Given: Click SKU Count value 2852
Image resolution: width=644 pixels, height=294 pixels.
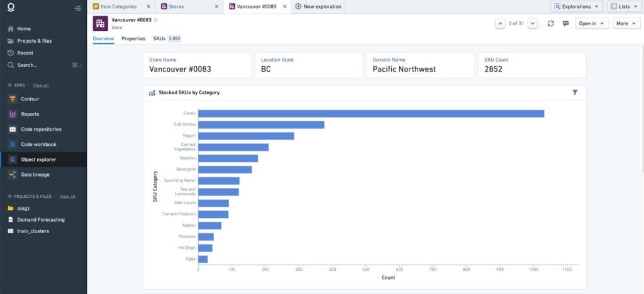Looking at the screenshot, I should point(493,69).
